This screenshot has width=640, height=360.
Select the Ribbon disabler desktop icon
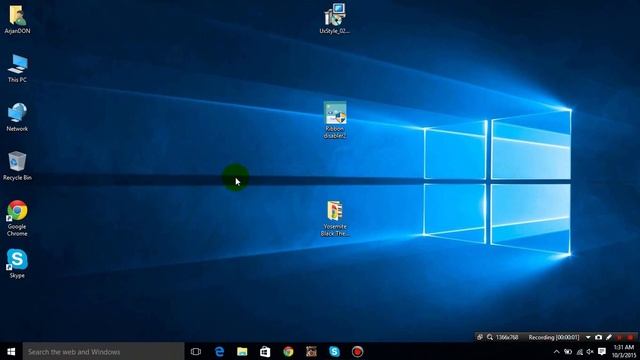335,120
